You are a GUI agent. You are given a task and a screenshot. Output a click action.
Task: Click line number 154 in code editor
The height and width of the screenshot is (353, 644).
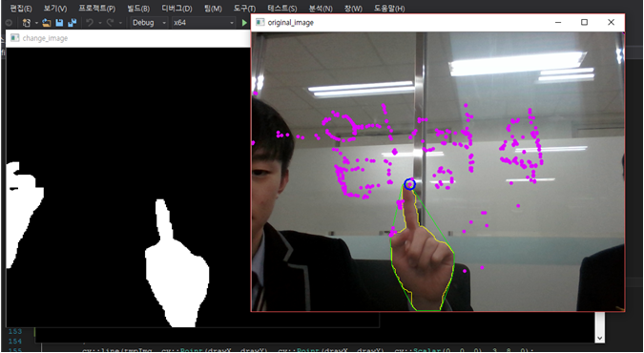15,342
